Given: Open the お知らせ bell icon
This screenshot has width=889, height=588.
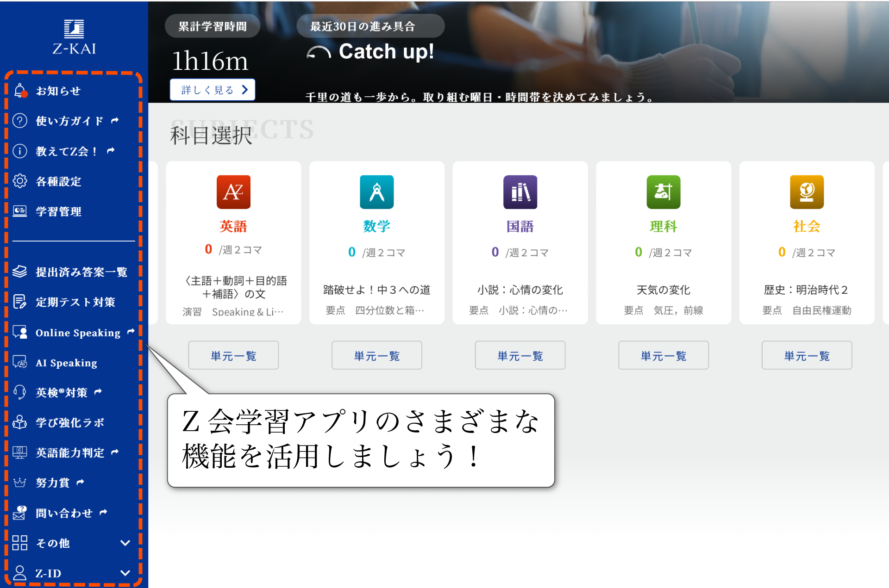Looking at the screenshot, I should coord(20,91).
